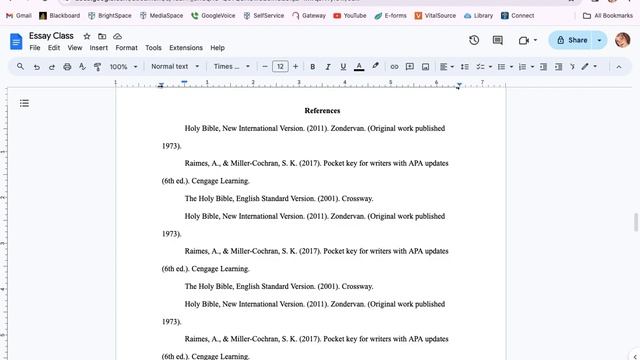Viewport: 640px width, 360px height.
Task: Open the Help menu
Action: pyautogui.click(x=218, y=48)
